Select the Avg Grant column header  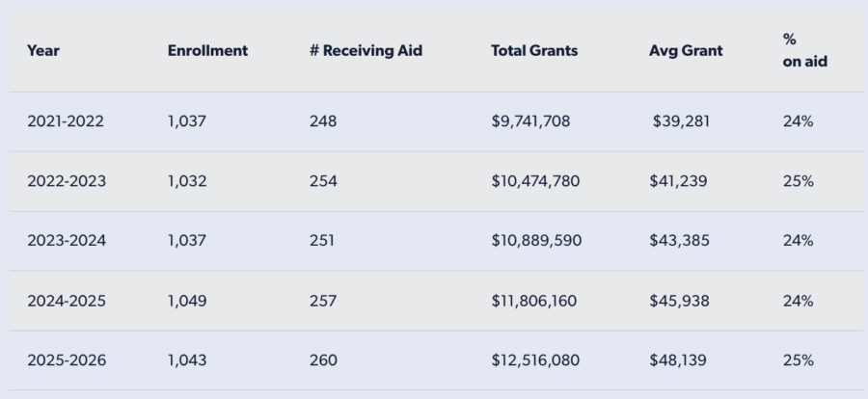tap(686, 51)
